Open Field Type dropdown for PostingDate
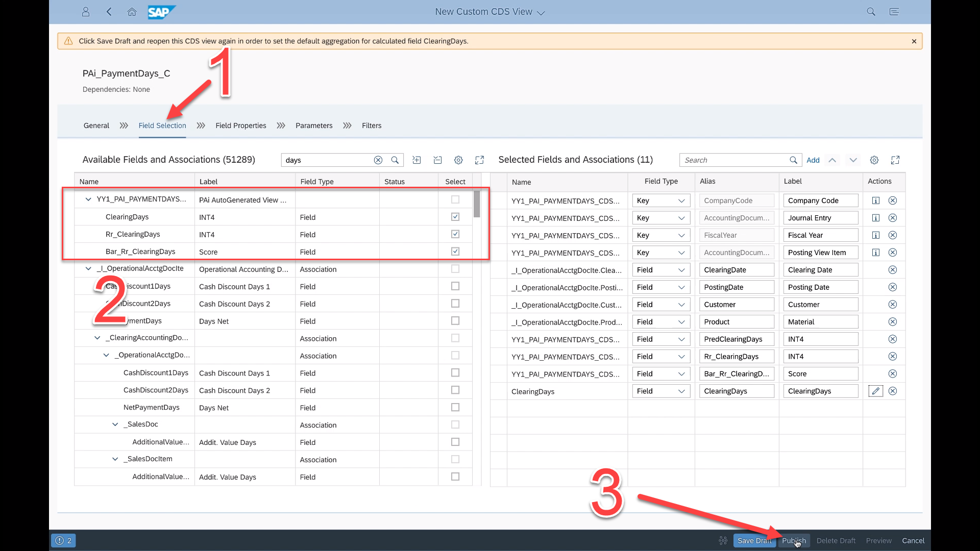The height and width of the screenshot is (551, 980). (661, 287)
